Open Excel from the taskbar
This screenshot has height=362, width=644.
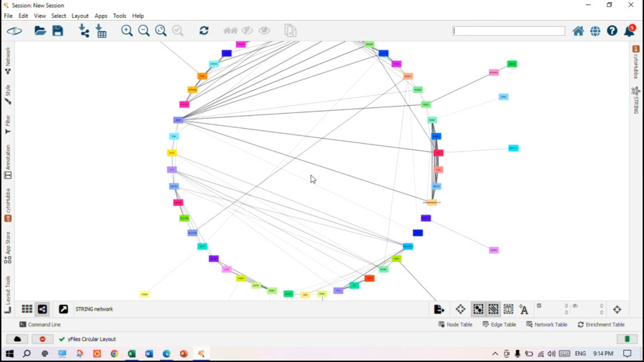132,353
